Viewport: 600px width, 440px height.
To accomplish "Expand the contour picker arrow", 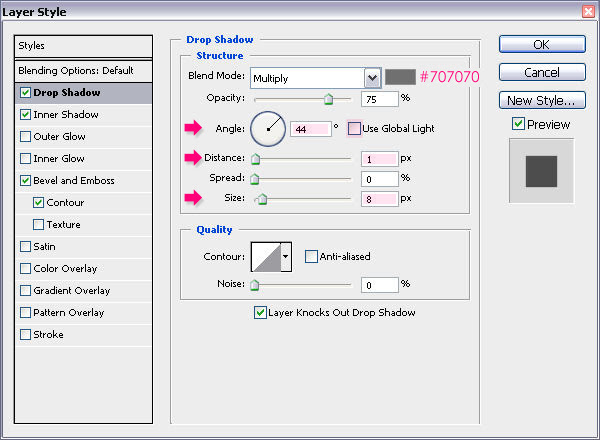I will pos(286,257).
